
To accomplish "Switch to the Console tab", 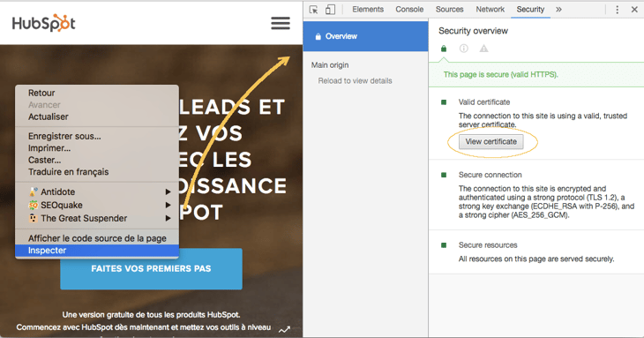I will [x=409, y=10].
